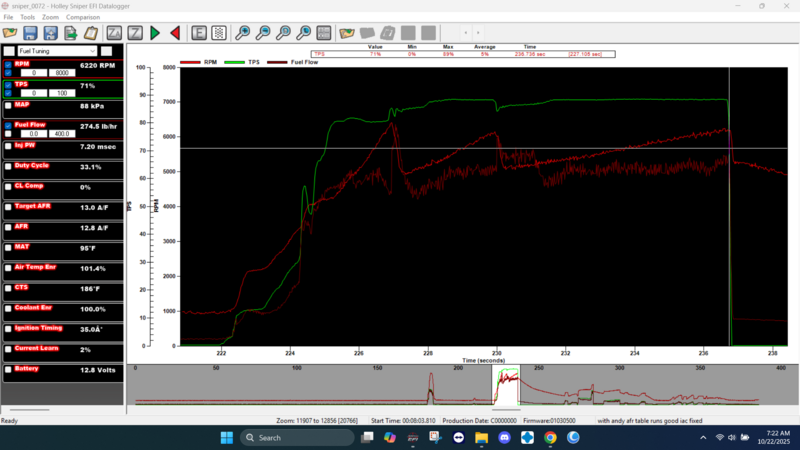Enable the Duty Cycle channel checkbox
Viewport: 800px width, 450px height.
(x=8, y=166)
